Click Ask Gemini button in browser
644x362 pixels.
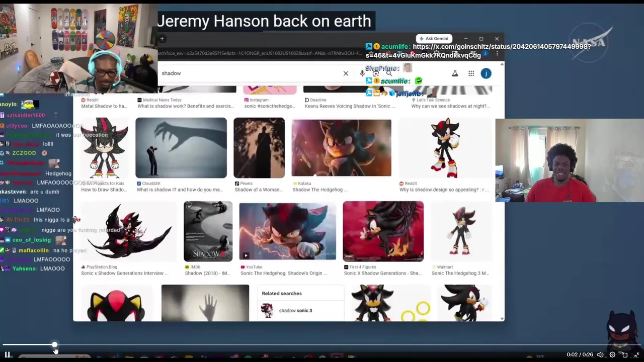pos(433,38)
